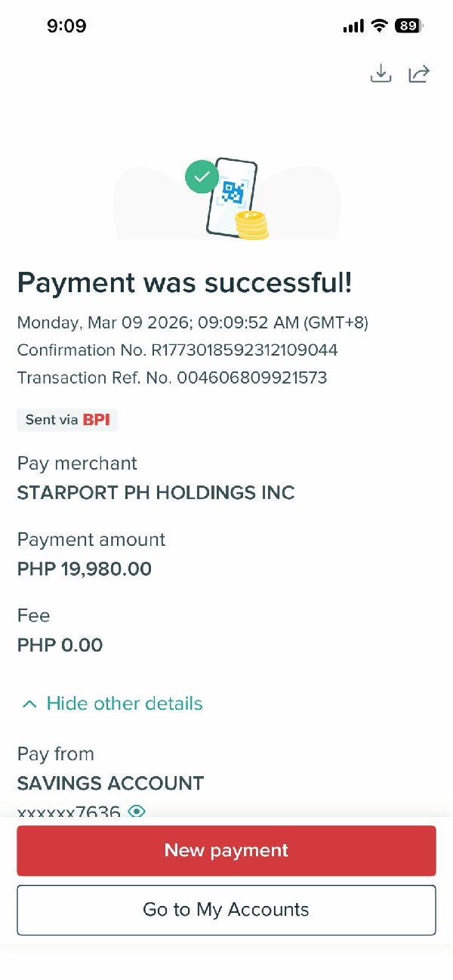Tap the battery indicator in status bar
This screenshot has height=980, width=453.
click(x=408, y=26)
